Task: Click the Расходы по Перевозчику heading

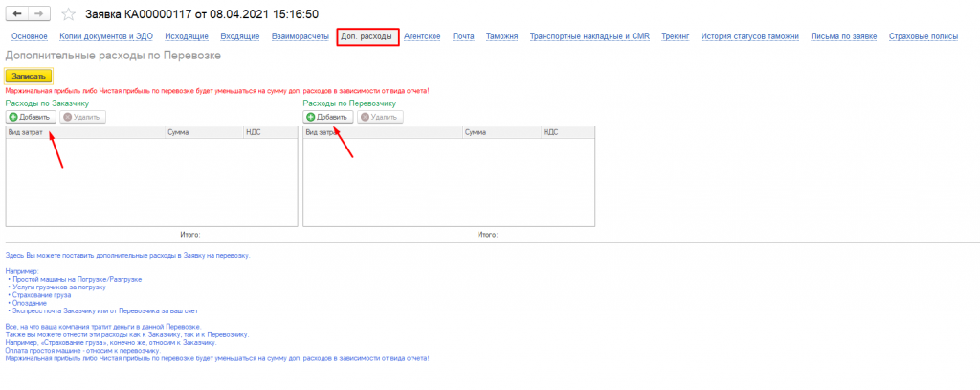Action: 349,103
